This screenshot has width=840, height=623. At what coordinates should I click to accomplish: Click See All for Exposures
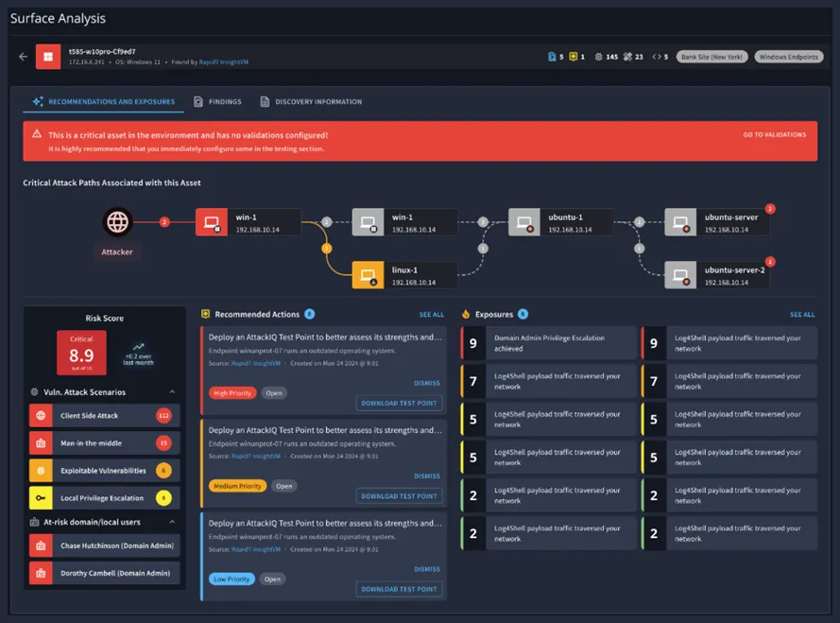point(801,315)
